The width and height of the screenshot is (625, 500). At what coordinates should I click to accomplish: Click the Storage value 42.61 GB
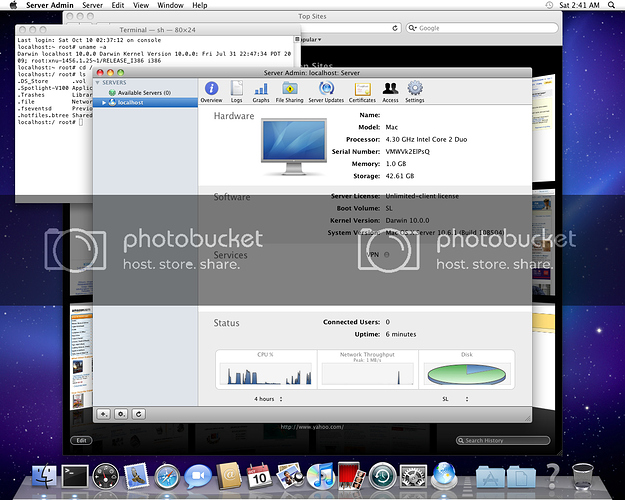pos(399,176)
